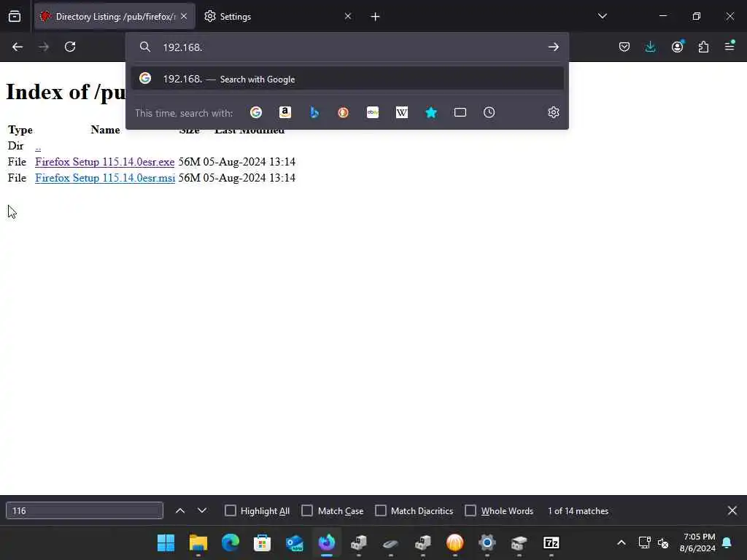Close the Directory Listing tab
This screenshot has height=560, width=747.
184,16
